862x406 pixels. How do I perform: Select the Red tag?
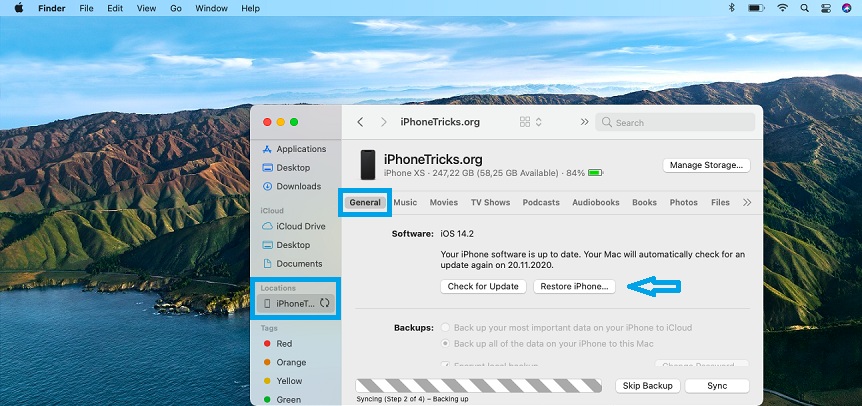pyautogui.click(x=278, y=343)
